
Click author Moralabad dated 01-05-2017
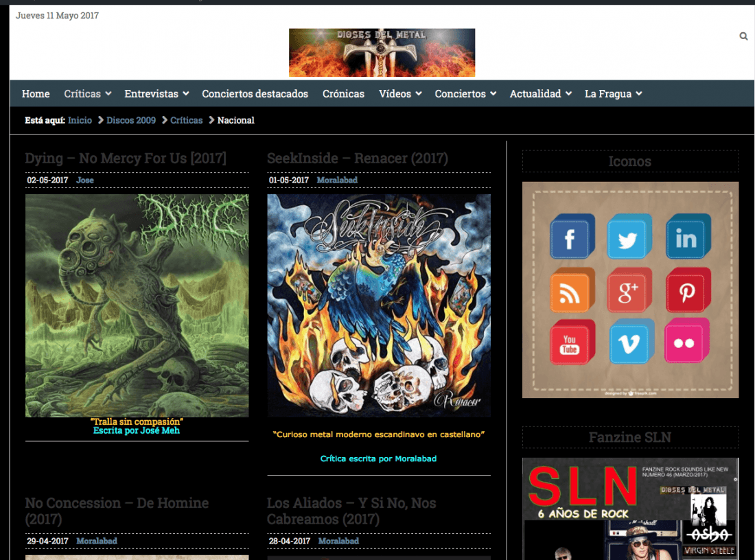pyautogui.click(x=337, y=180)
